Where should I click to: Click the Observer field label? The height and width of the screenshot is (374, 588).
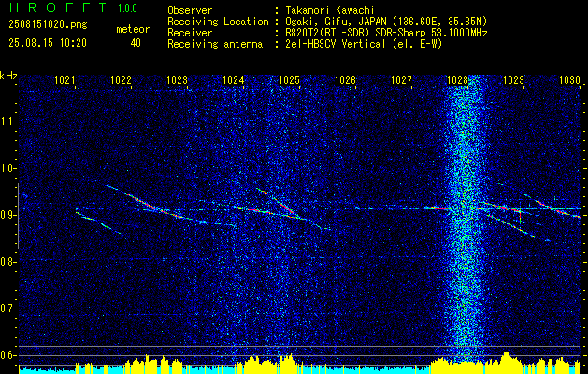pyautogui.click(x=190, y=11)
